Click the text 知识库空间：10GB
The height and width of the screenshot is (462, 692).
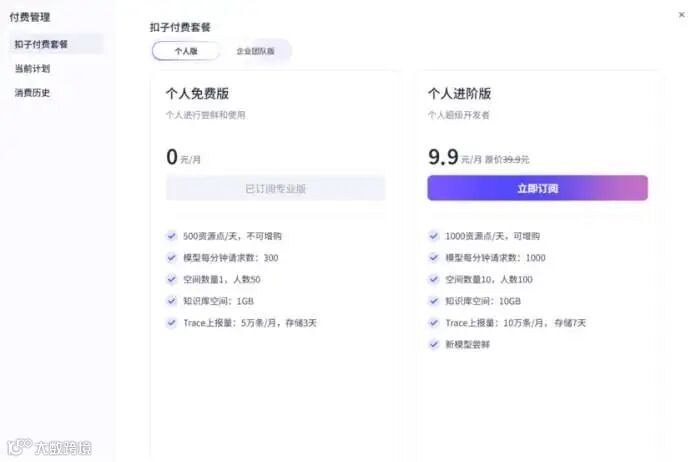pyautogui.click(x=483, y=301)
